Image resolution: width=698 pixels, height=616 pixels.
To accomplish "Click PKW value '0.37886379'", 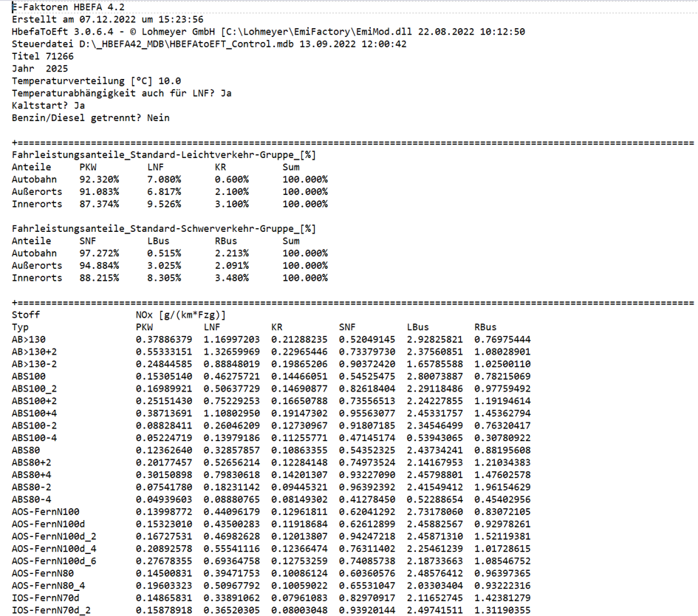I will point(164,340).
